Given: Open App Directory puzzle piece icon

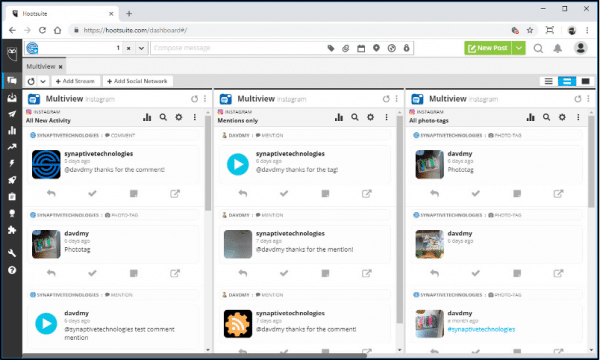Looking at the screenshot, I should pyautogui.click(x=12, y=230).
